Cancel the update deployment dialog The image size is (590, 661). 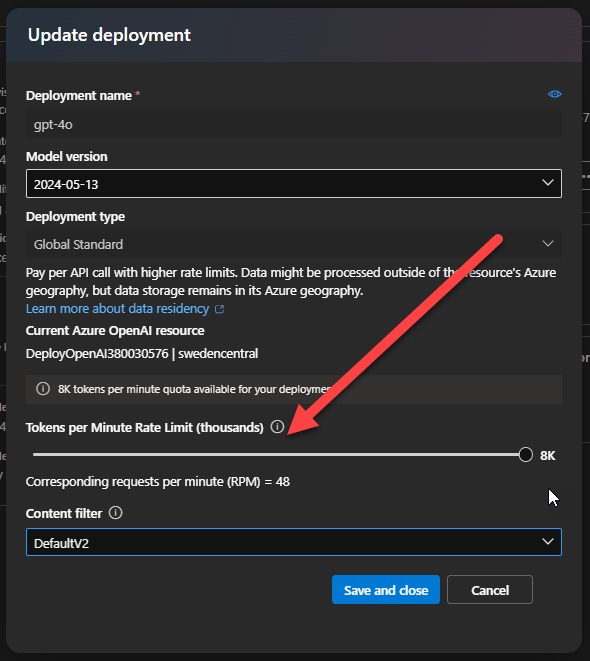[490, 589]
